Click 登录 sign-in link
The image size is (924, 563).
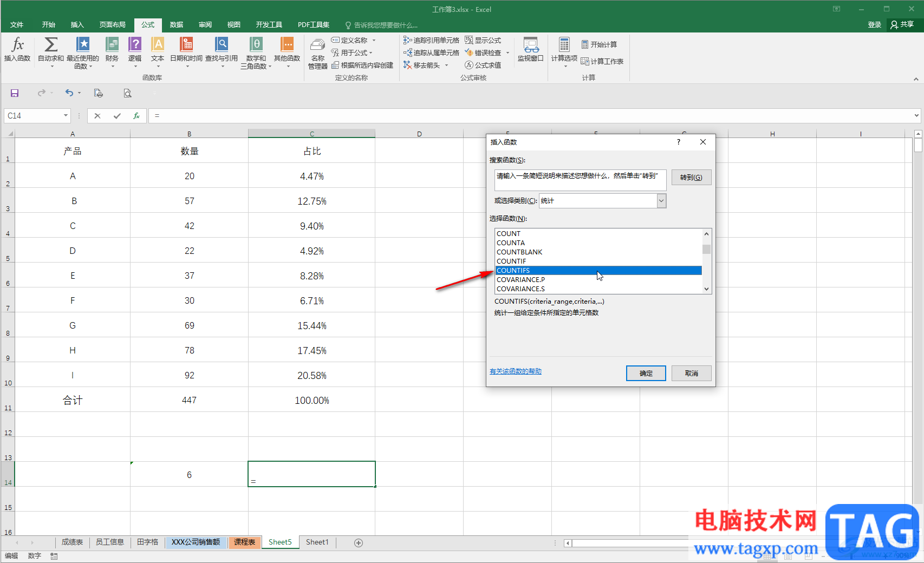[875, 25]
